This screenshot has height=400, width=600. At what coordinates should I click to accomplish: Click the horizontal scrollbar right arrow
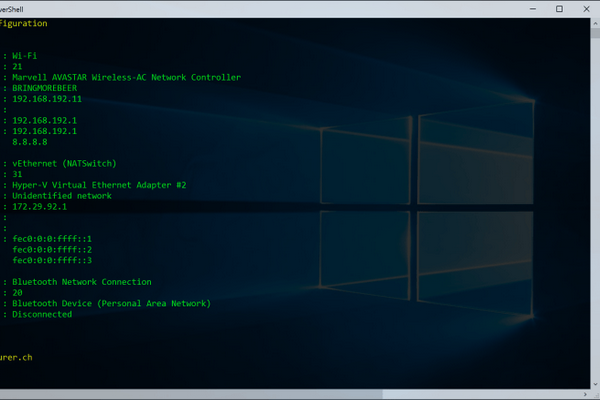coord(583,393)
